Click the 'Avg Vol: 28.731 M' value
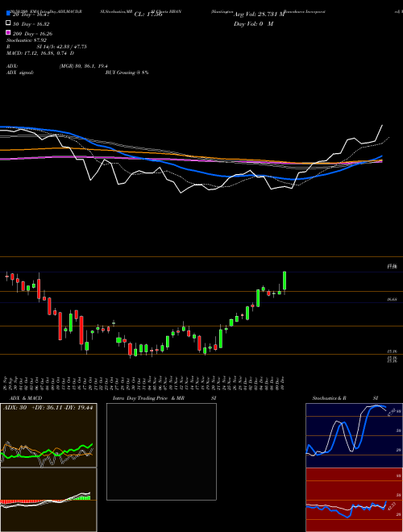The height and width of the screenshot is (532, 403). 259,15
